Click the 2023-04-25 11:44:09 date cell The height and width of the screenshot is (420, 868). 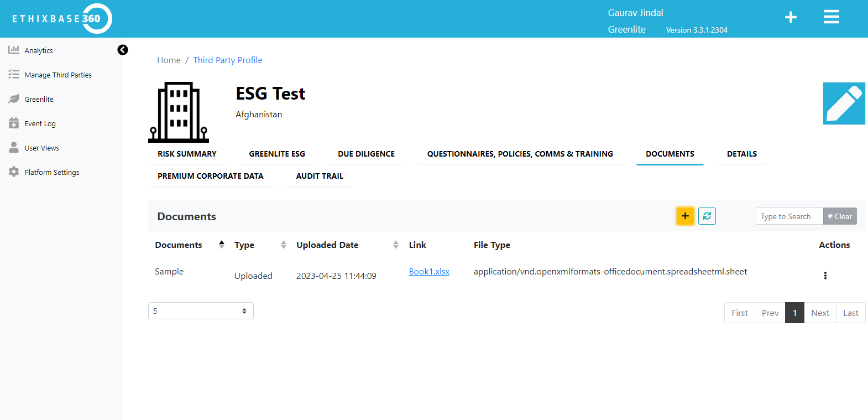click(336, 276)
